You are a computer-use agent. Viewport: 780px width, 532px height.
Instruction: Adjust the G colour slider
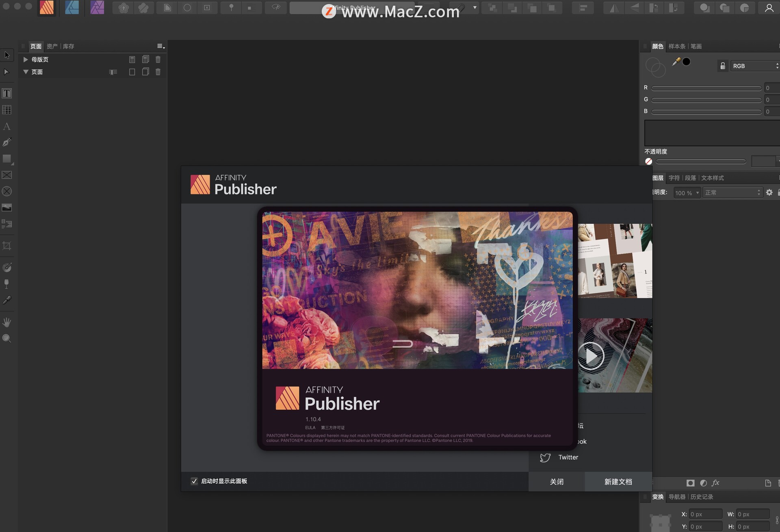pos(706,100)
